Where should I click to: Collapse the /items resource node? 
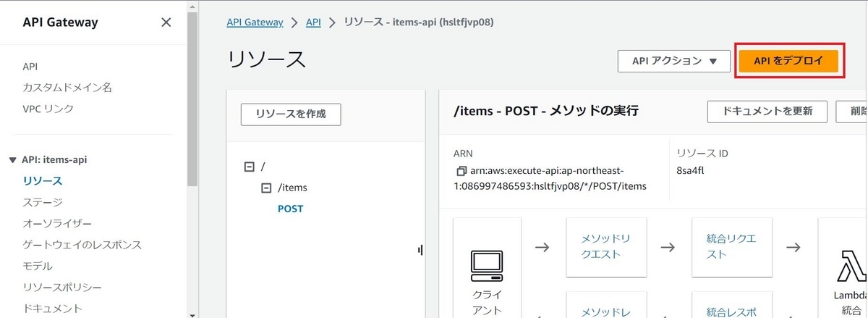coord(265,188)
